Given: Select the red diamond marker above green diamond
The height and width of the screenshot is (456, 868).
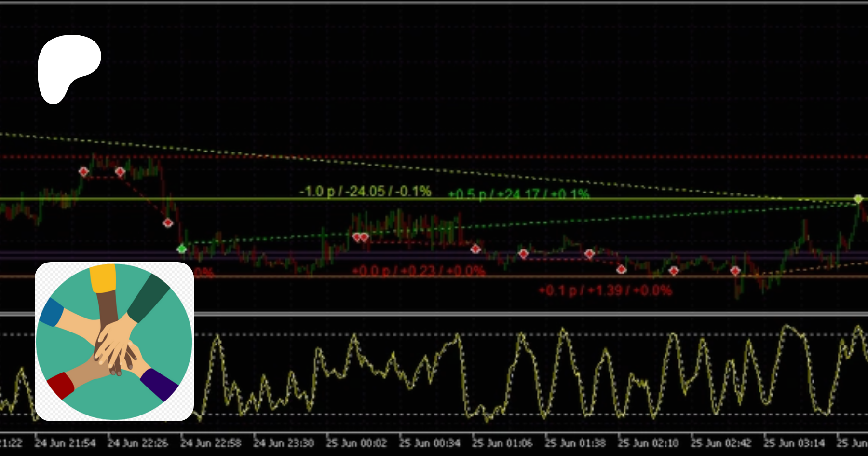Looking at the screenshot, I should click(x=168, y=223).
